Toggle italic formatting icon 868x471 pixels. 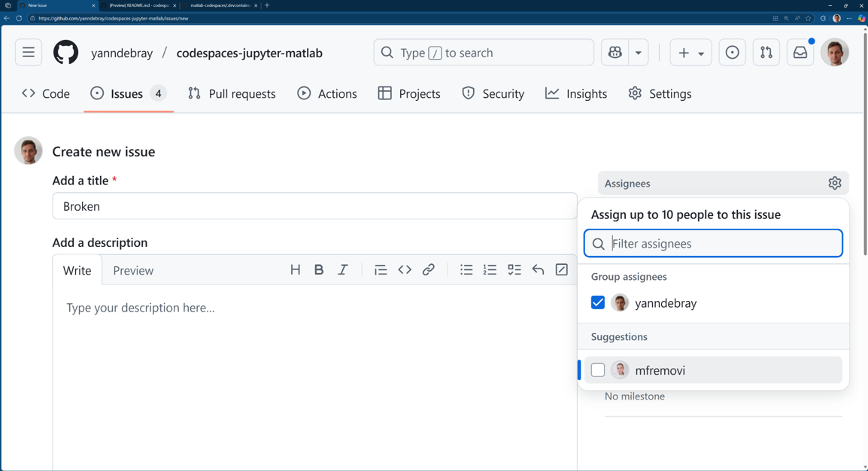click(x=343, y=270)
